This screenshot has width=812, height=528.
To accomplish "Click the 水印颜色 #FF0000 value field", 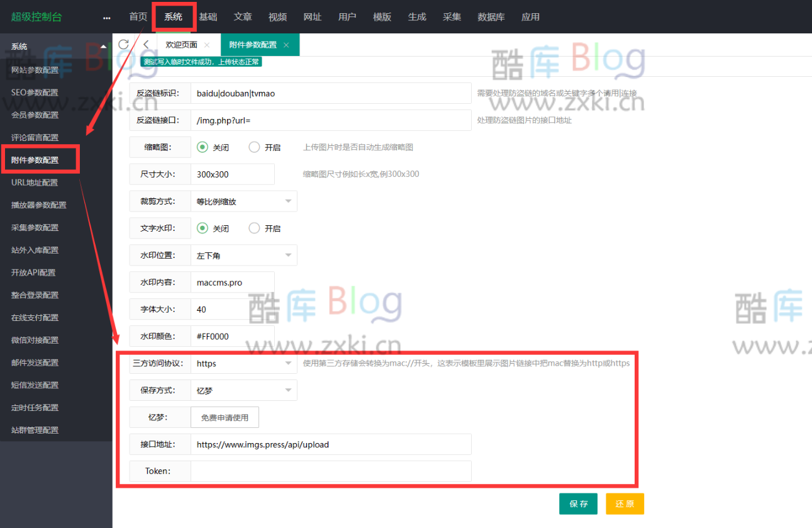I will pos(233,335).
